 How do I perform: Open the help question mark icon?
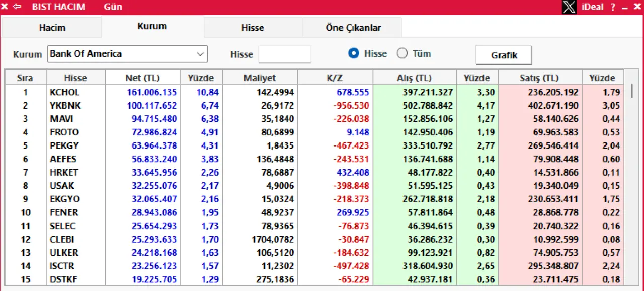click(x=613, y=7)
